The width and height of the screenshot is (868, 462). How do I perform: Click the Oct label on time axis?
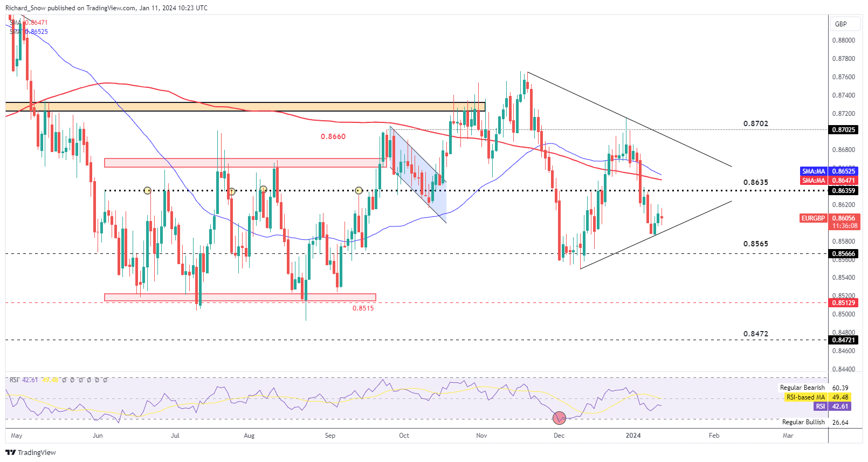pyautogui.click(x=404, y=436)
